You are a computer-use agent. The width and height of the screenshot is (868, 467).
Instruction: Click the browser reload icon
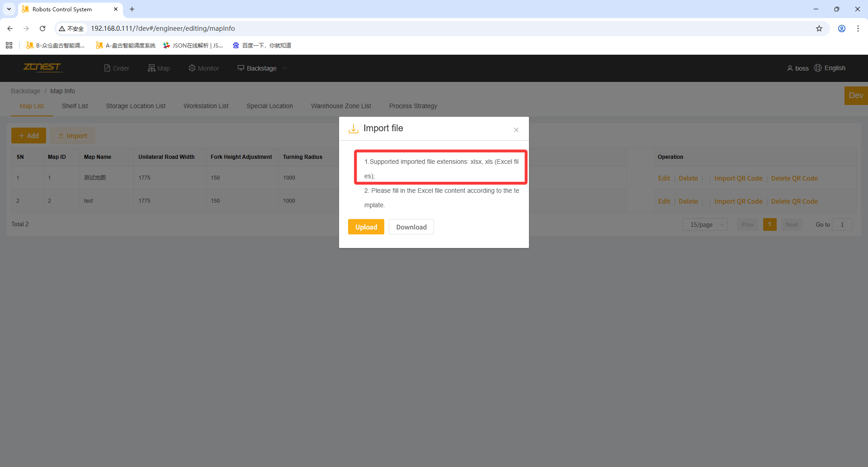pos(42,29)
